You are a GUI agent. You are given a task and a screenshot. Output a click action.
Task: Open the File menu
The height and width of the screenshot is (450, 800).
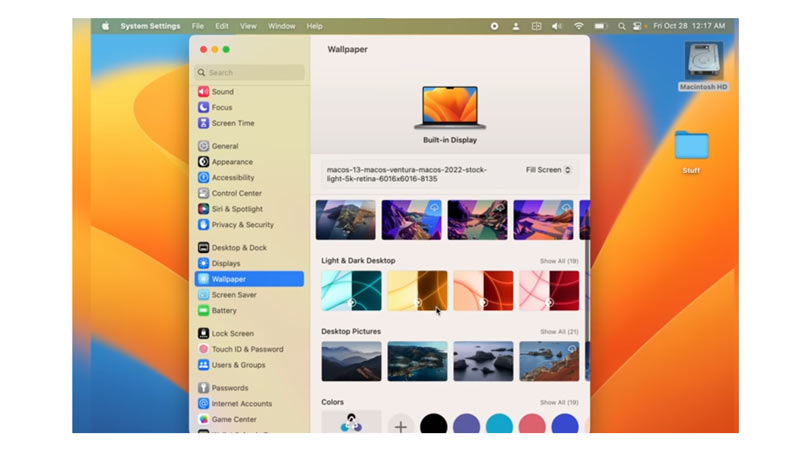click(x=197, y=26)
